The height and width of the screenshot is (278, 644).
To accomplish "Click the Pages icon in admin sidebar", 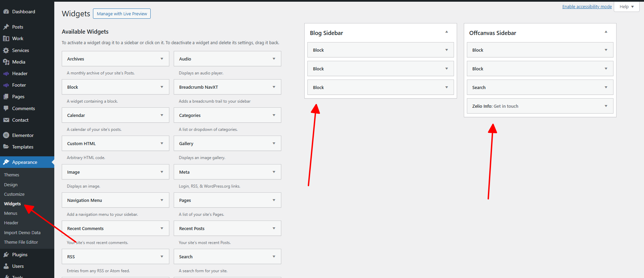I will pyautogui.click(x=6, y=97).
